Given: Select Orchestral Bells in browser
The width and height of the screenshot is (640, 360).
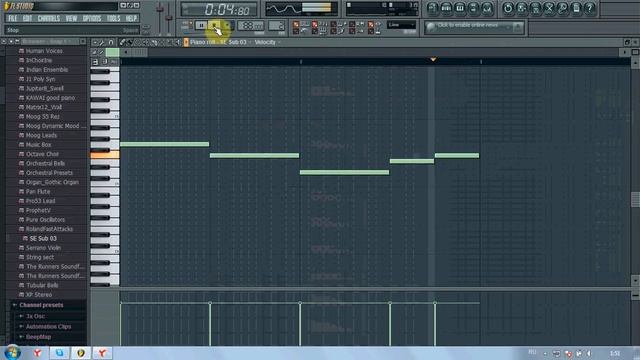Looking at the screenshot, I should [45, 164].
